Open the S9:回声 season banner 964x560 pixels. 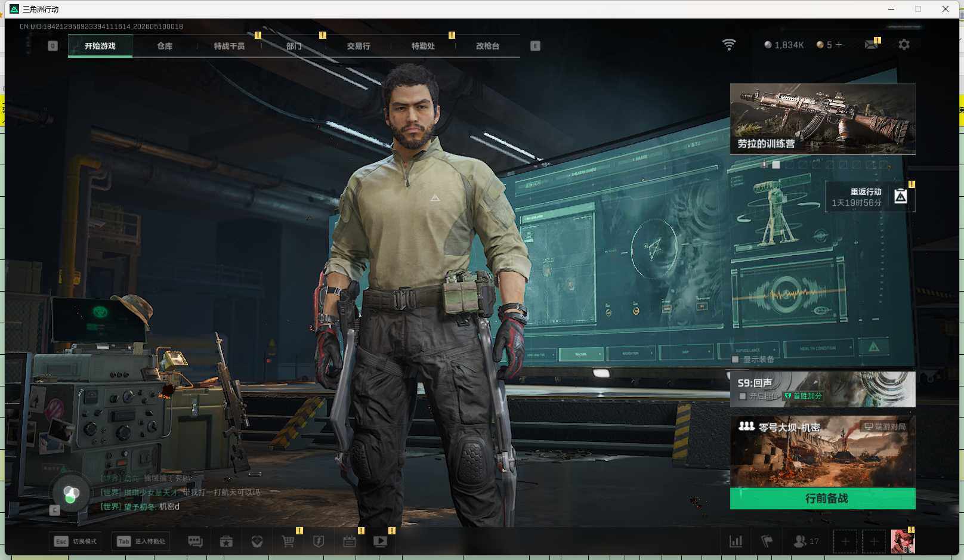pyautogui.click(x=823, y=389)
